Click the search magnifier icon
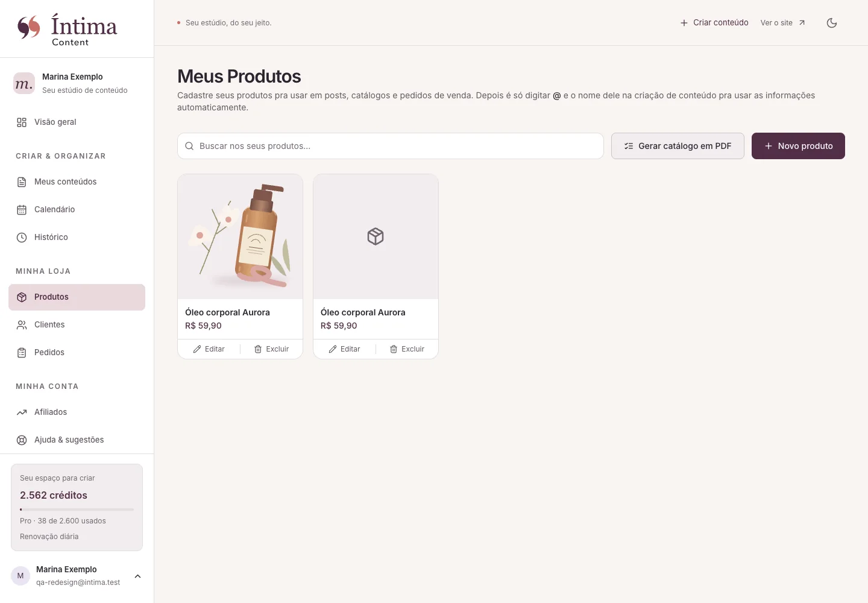Image resolution: width=868 pixels, height=603 pixels. pyautogui.click(x=189, y=146)
